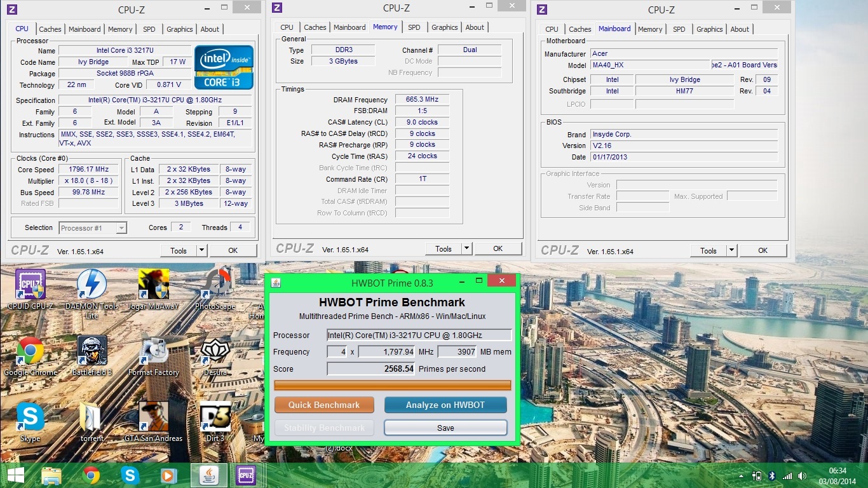The height and width of the screenshot is (488, 868).
Task: Expand Tools dropdown arrow in middle CPU-Z window
Action: [466, 248]
